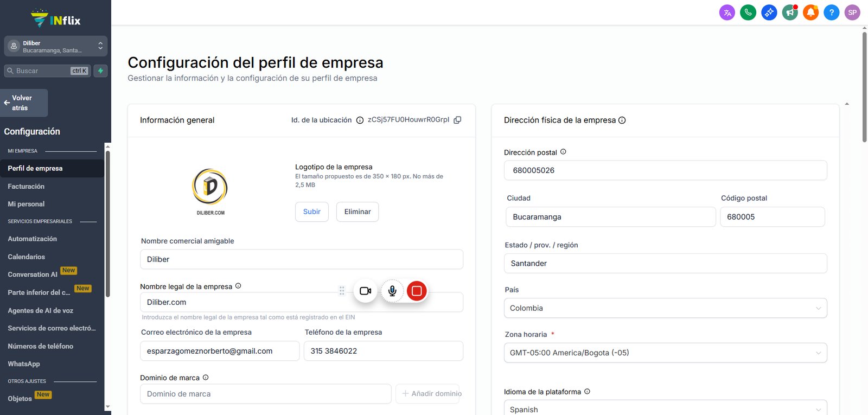Image resolution: width=868 pixels, height=415 pixels.
Task: Toggle the camera in the recording widget
Action: (x=365, y=291)
